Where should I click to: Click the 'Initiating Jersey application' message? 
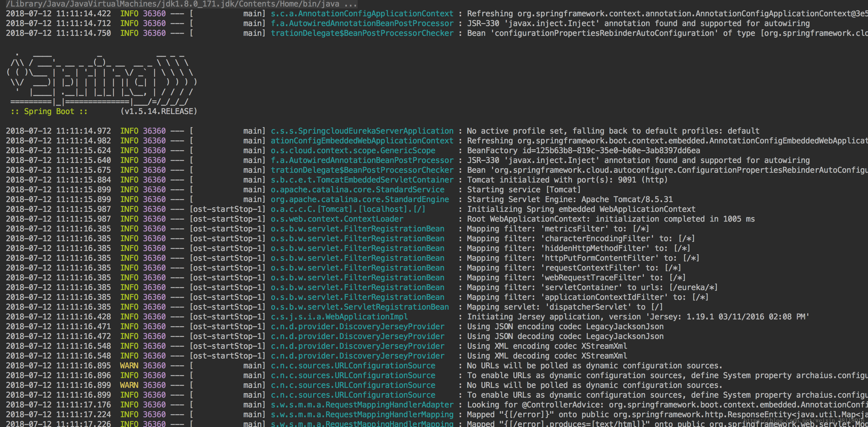[x=638, y=316]
